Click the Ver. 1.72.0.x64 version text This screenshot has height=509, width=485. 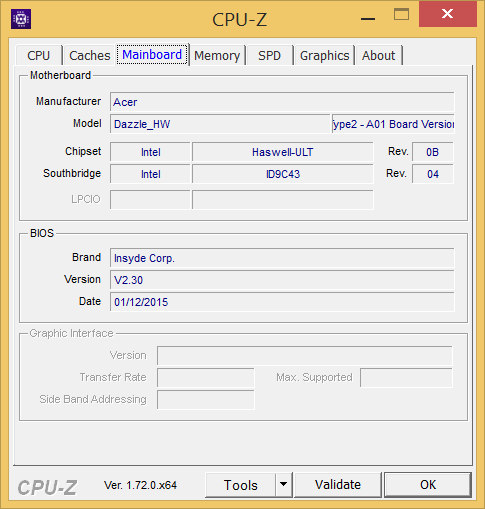[x=140, y=485]
